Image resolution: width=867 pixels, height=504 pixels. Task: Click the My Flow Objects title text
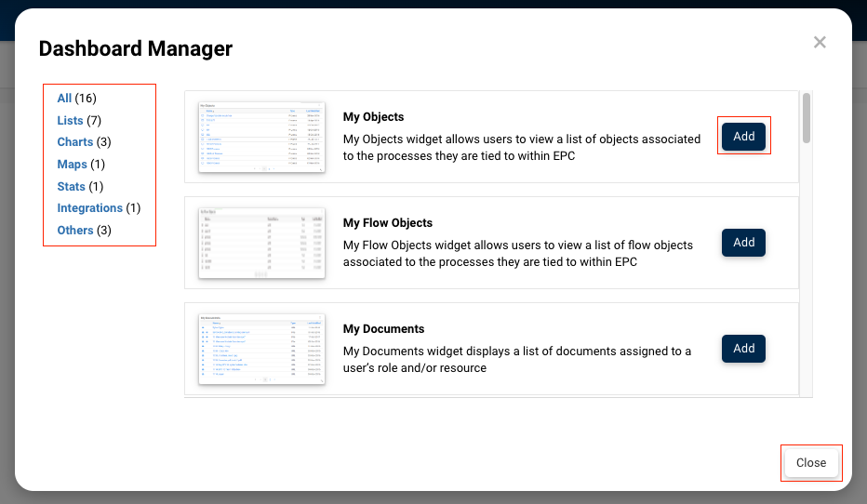(387, 223)
